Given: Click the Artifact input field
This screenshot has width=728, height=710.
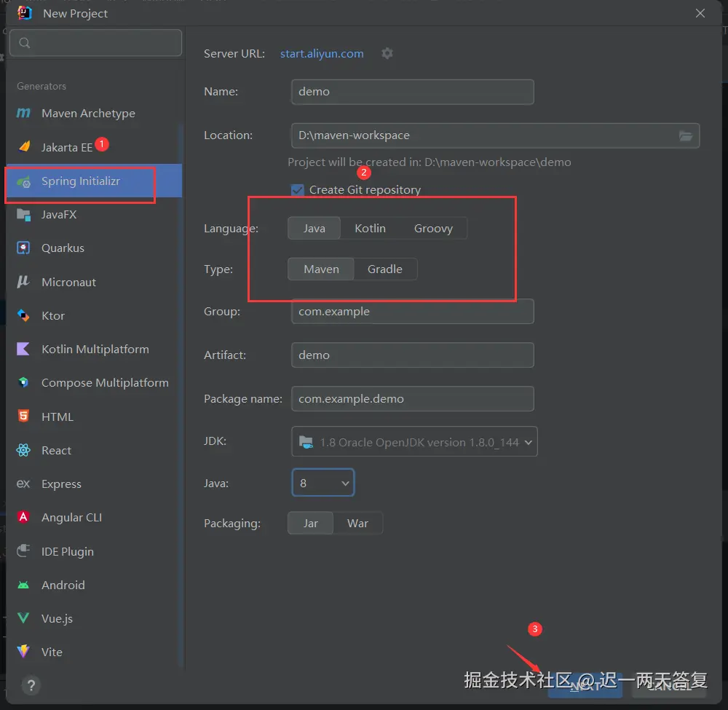Looking at the screenshot, I should point(412,355).
